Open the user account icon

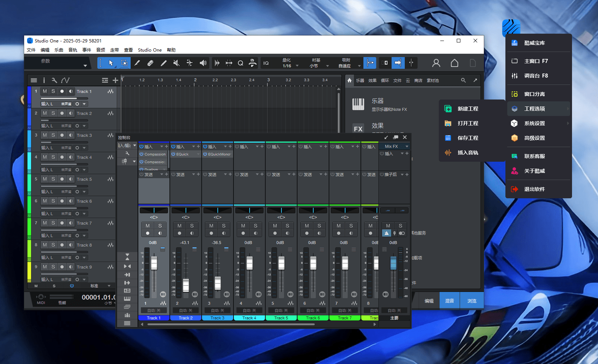coord(436,63)
